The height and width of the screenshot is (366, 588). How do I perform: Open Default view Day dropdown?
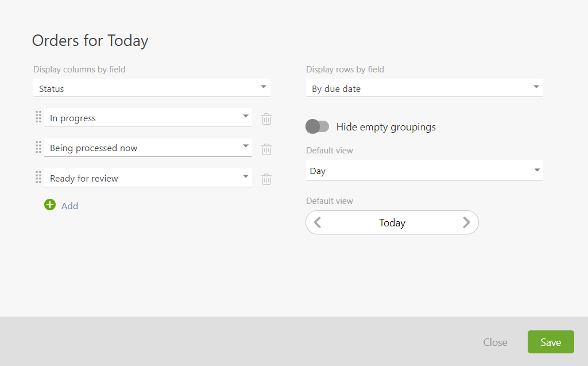tap(424, 171)
